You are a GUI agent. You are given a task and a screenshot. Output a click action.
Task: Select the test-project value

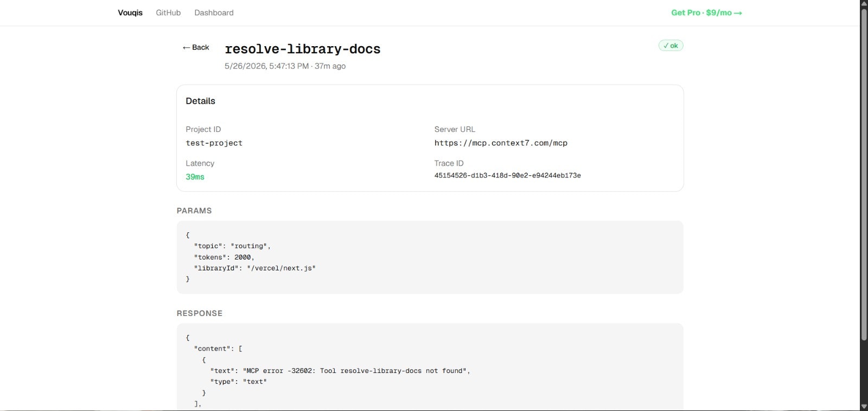pos(214,143)
